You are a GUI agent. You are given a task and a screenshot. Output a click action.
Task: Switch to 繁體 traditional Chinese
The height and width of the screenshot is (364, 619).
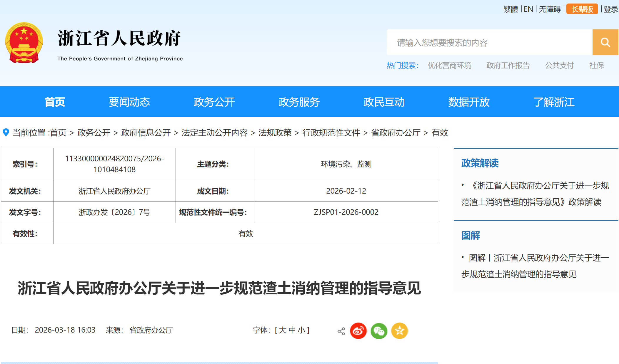coord(510,9)
